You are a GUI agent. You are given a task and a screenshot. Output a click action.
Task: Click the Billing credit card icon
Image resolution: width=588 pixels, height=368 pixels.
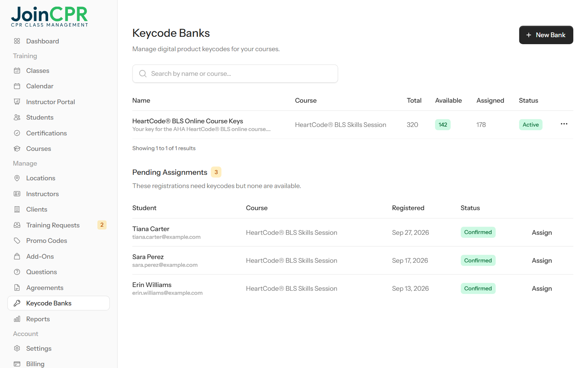click(17, 364)
